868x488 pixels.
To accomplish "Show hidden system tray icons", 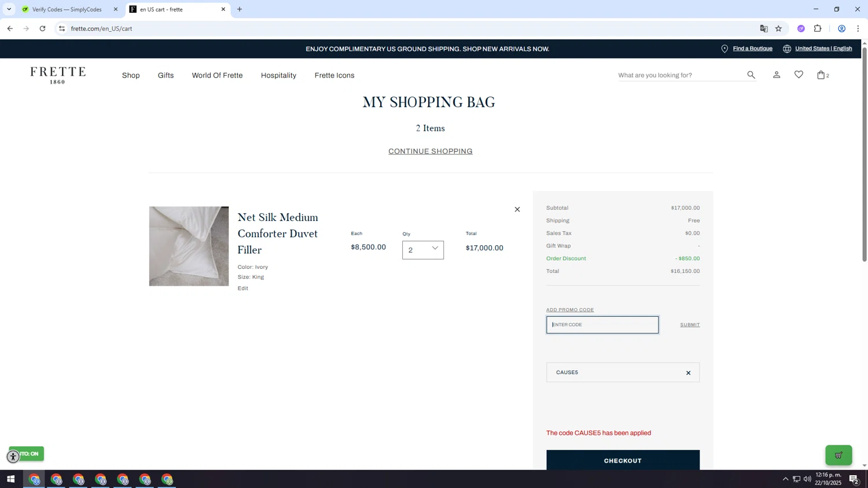I will pyautogui.click(x=785, y=479).
